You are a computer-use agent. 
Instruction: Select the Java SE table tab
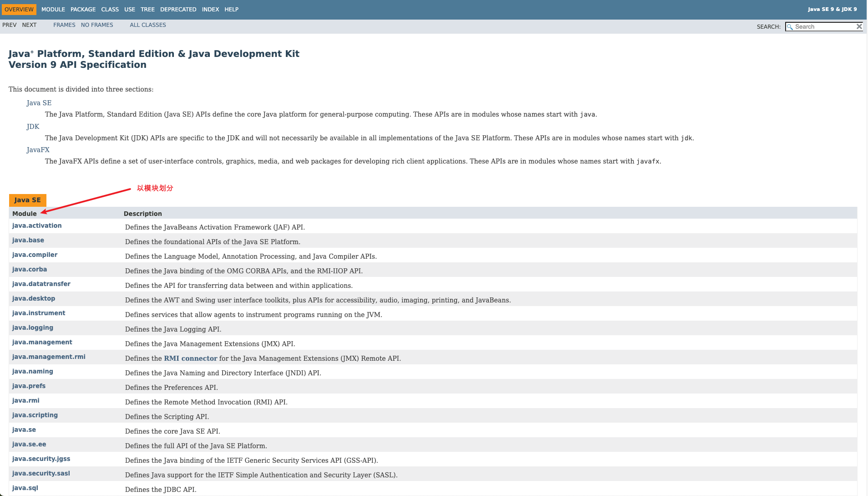(x=27, y=200)
